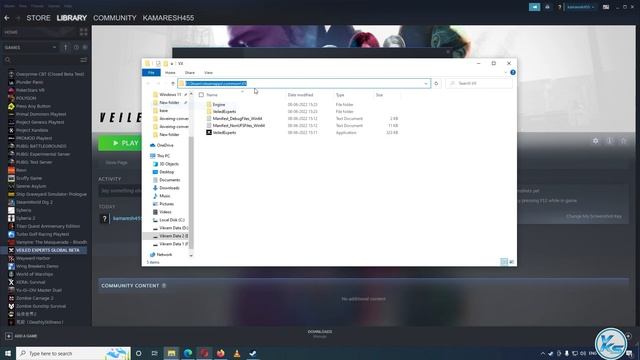640x360 pixels.
Task: Favorite the game with star icon
Action: pyautogui.click(x=623, y=141)
